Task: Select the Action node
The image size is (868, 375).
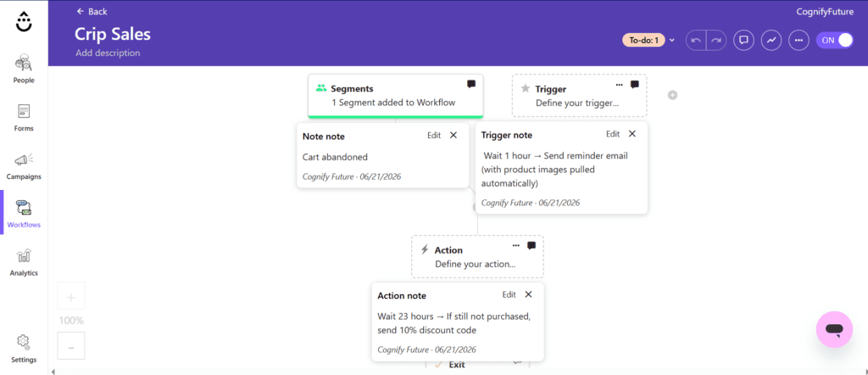Action: [477, 256]
